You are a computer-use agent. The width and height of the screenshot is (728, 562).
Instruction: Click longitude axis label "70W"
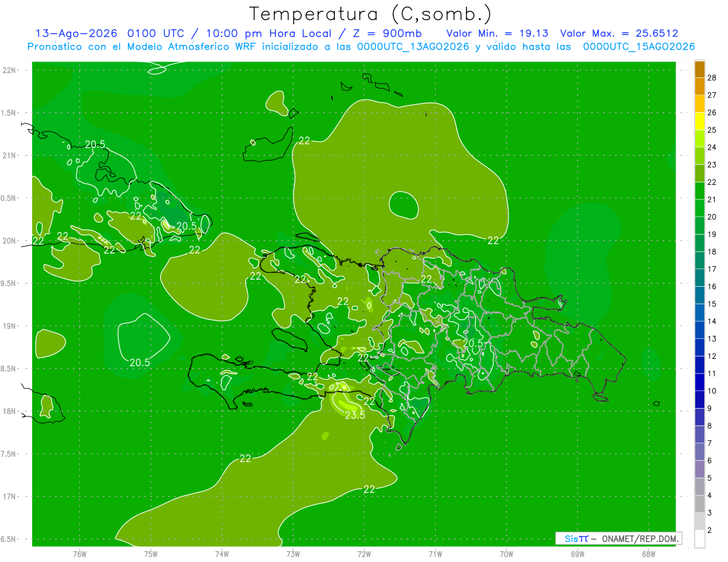pyautogui.click(x=506, y=554)
